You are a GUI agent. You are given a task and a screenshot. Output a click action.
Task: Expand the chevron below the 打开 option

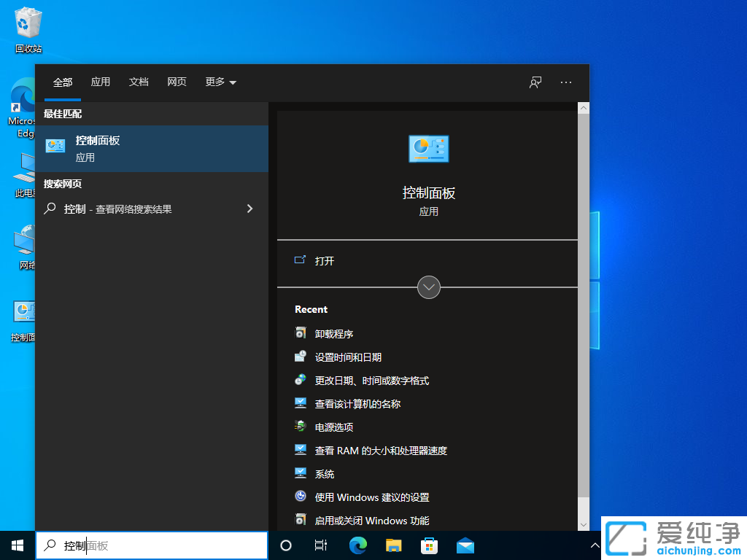(428, 287)
